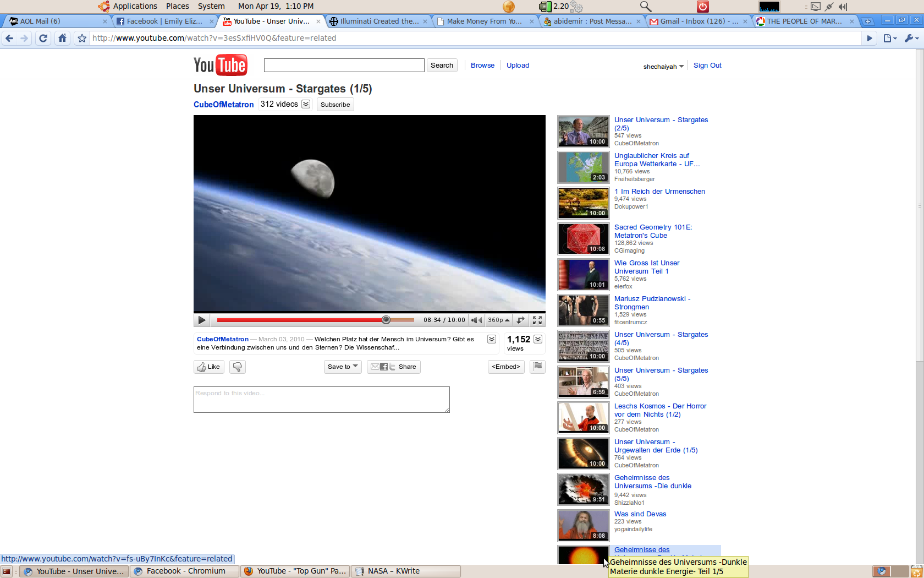Switch to THE PEOPLE OF MAR tab

coord(804,21)
